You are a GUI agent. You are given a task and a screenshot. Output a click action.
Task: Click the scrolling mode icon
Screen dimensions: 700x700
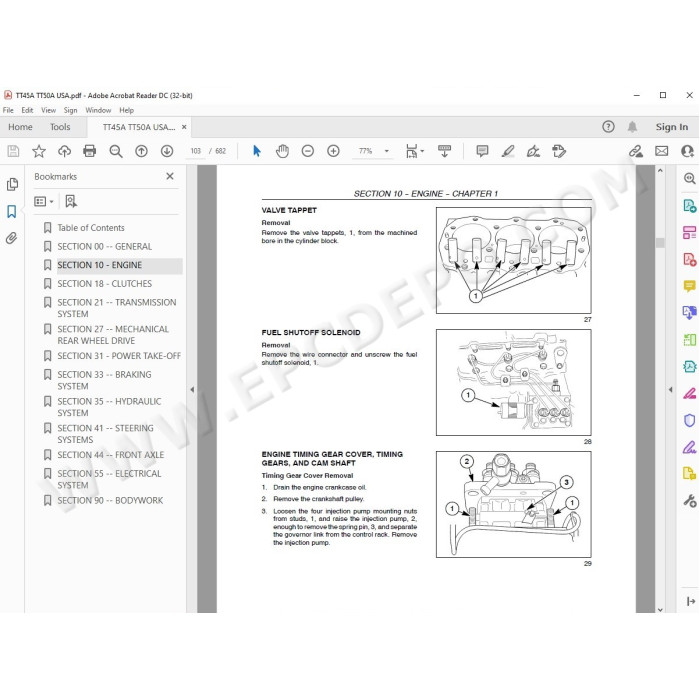point(444,151)
